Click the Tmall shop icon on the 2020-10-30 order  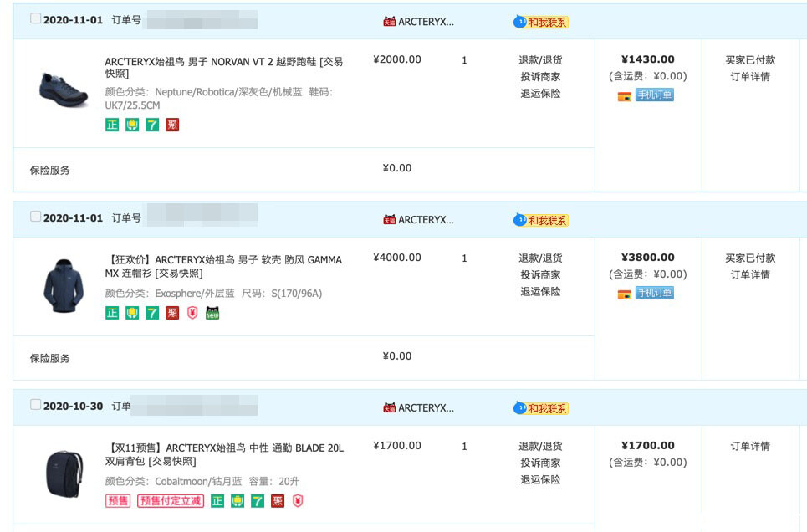tap(390, 408)
